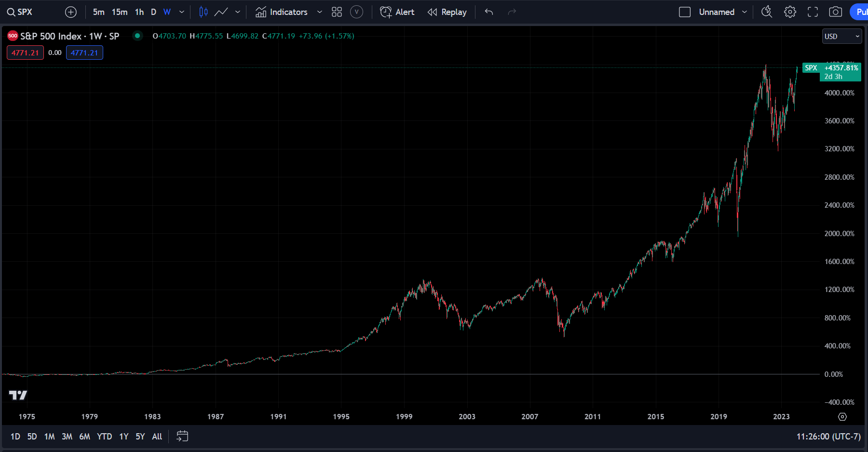Viewport: 868px width, 452px height.
Task: Add symbol with the plus circle icon
Action: tap(71, 12)
